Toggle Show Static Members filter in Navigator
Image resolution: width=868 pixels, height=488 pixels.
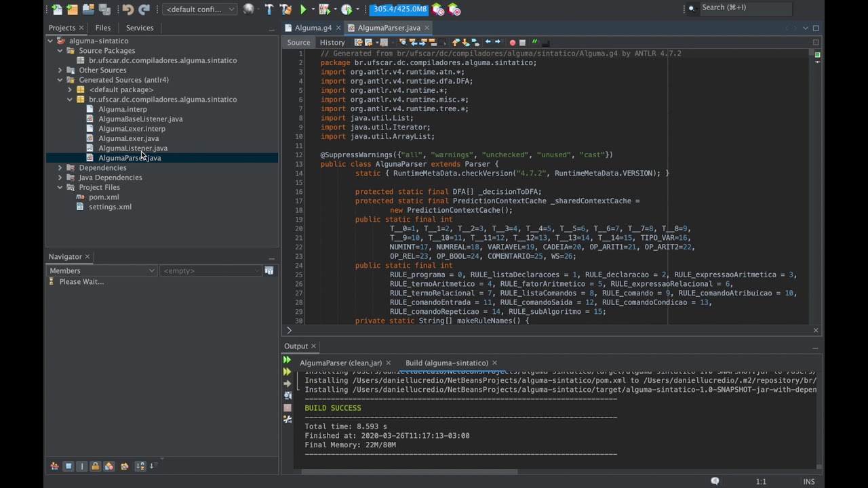(x=82, y=466)
